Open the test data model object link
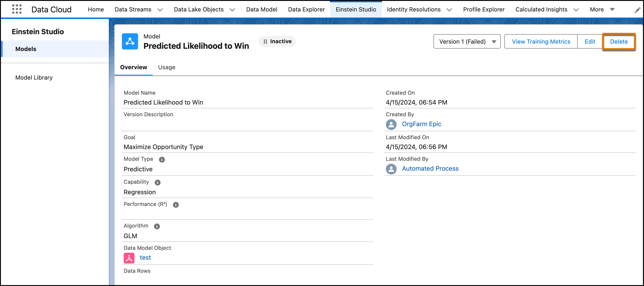 (x=145, y=257)
